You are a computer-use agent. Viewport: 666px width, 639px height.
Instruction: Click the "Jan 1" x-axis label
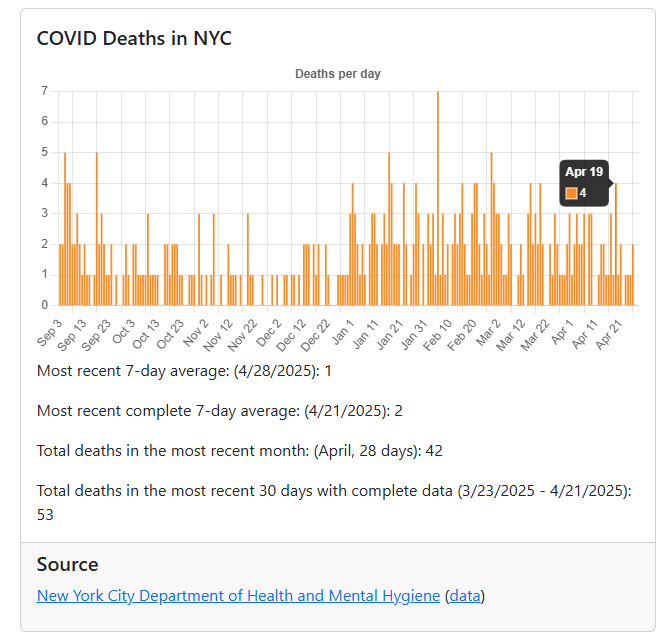(344, 331)
